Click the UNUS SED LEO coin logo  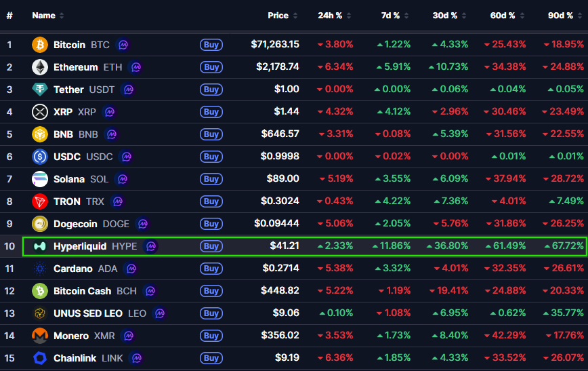pos(40,313)
